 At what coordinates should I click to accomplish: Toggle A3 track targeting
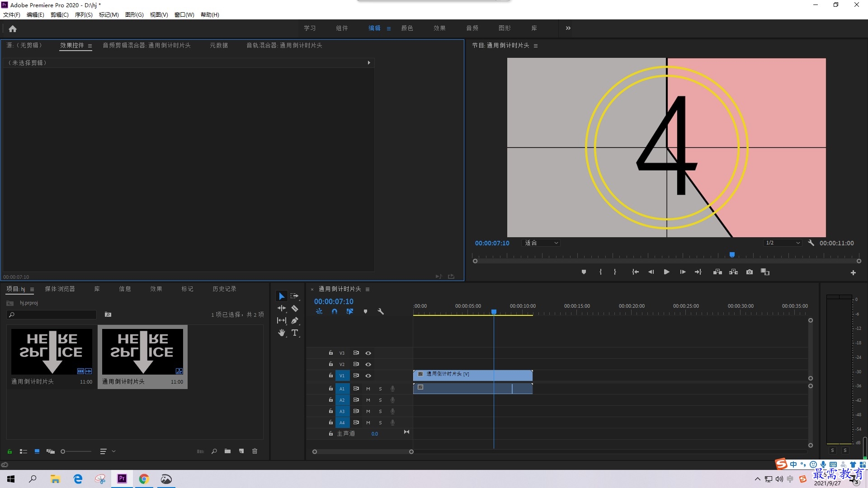(342, 411)
